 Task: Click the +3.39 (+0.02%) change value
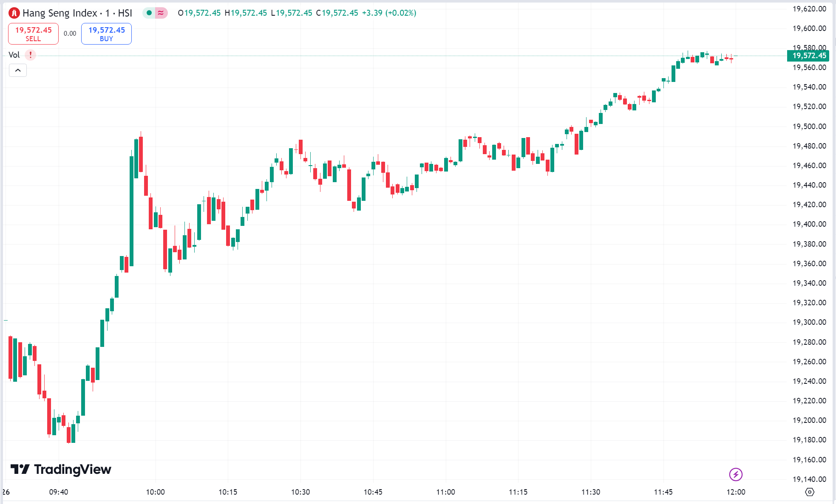[x=389, y=13]
